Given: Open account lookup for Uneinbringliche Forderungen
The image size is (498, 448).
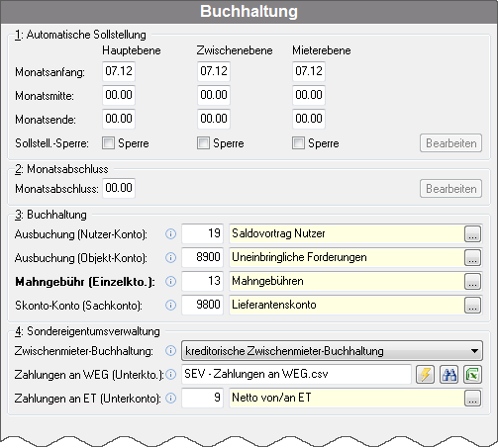Looking at the screenshot, I should [472, 258].
